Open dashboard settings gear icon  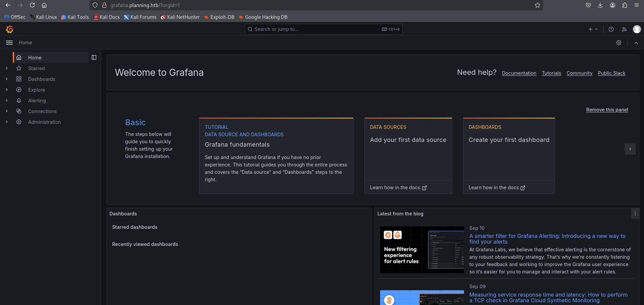(619, 43)
